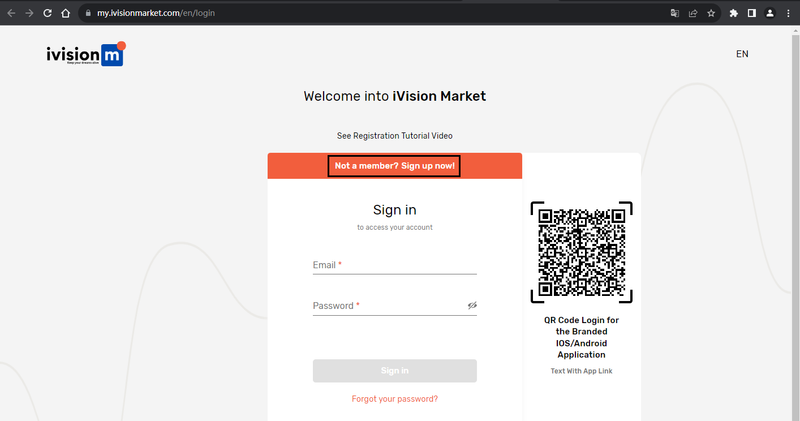
Task: Reload the page with refresh icon
Action: 47,13
